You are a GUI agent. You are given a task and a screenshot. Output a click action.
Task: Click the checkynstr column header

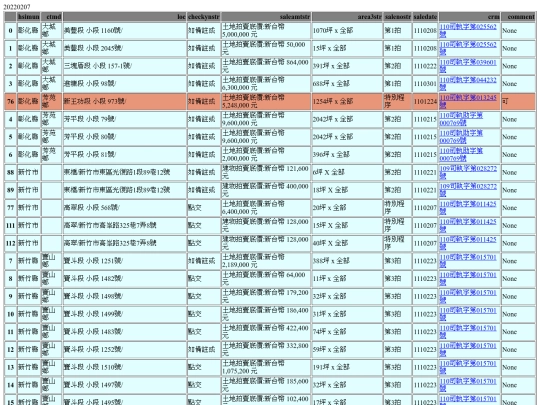[204, 17]
